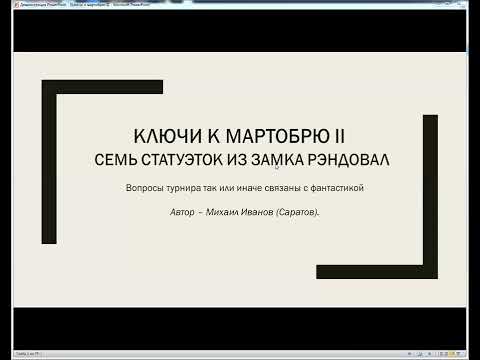Viewport: 480px width, 360px height.
Task: Switch to Normal view via status bar icon
Action: point(441,354)
